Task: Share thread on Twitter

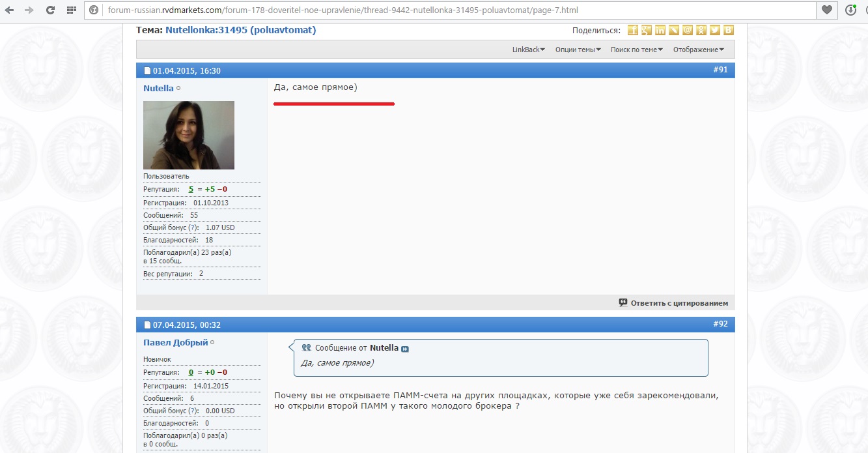Action: [x=714, y=31]
